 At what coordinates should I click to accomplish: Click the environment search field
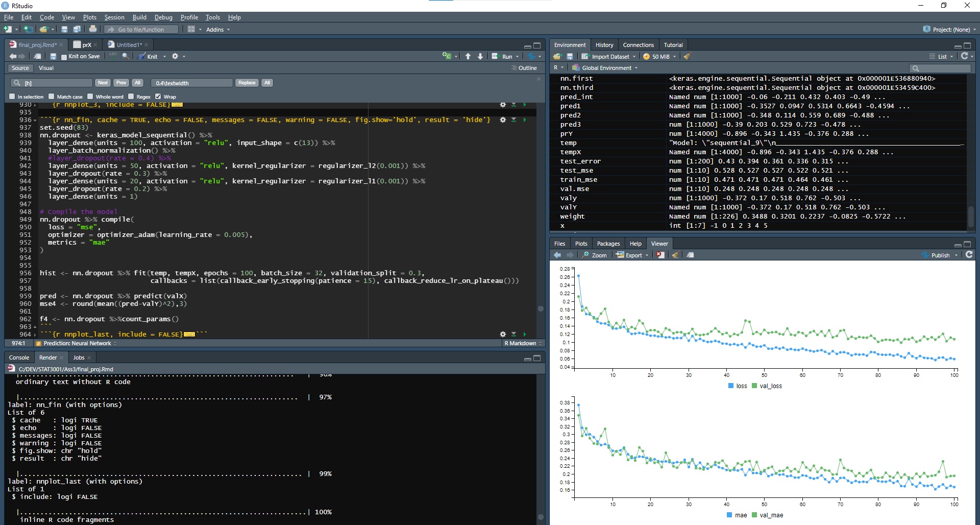click(x=944, y=68)
